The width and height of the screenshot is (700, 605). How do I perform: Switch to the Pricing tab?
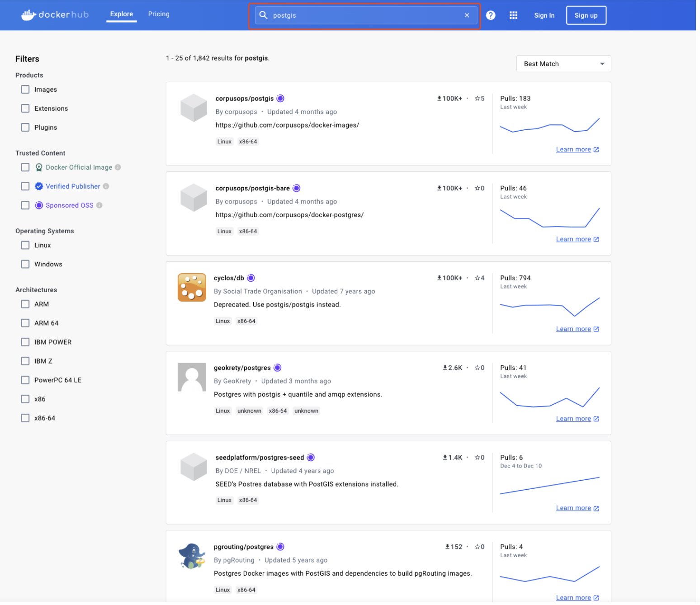click(x=160, y=14)
